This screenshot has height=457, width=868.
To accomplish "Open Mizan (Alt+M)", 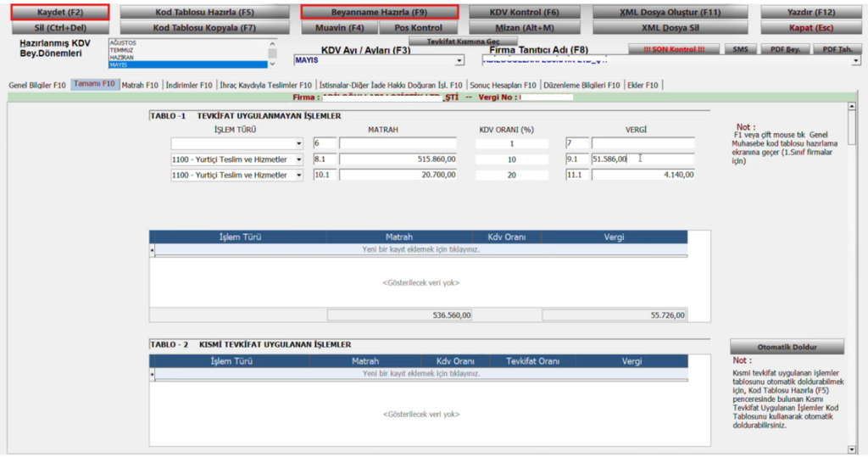I will (x=524, y=28).
